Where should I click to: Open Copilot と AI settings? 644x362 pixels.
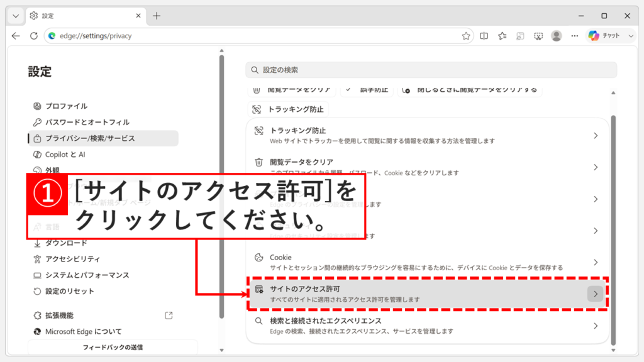pyautogui.click(x=103, y=155)
